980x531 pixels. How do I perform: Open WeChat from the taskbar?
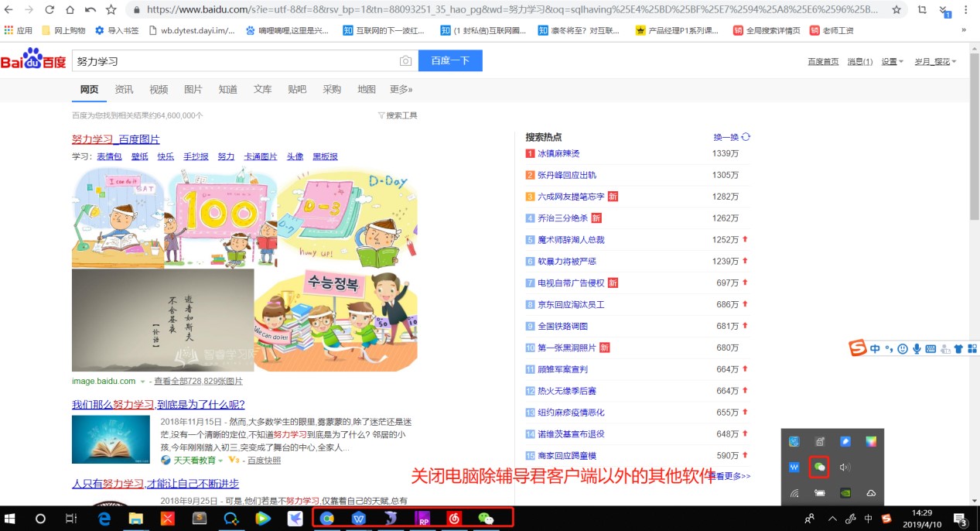click(486, 519)
